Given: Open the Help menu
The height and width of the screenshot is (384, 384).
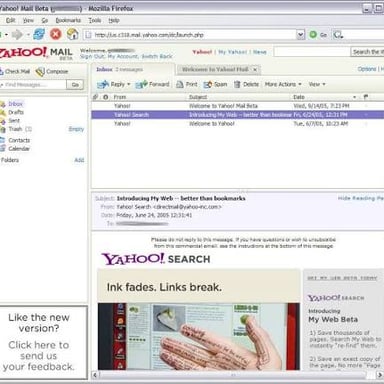Looking at the screenshot, I should click(x=114, y=20).
